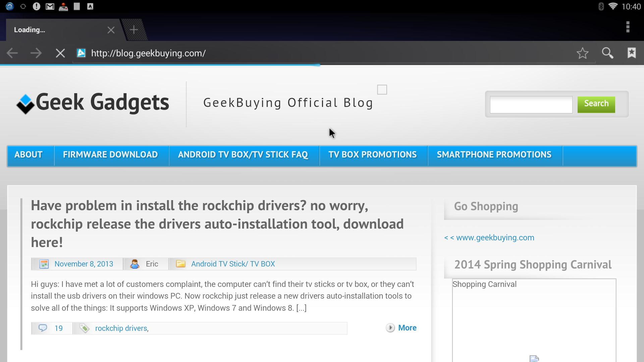644x362 pixels.
Task: Click the Go Shopping sidebar heading
Action: [x=486, y=206]
